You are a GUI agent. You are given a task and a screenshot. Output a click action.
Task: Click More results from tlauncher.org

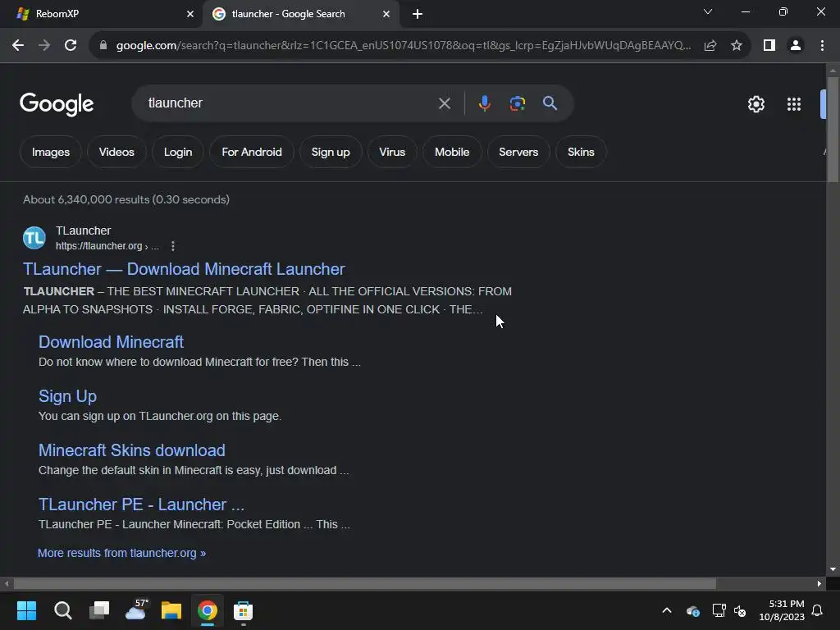121,553
